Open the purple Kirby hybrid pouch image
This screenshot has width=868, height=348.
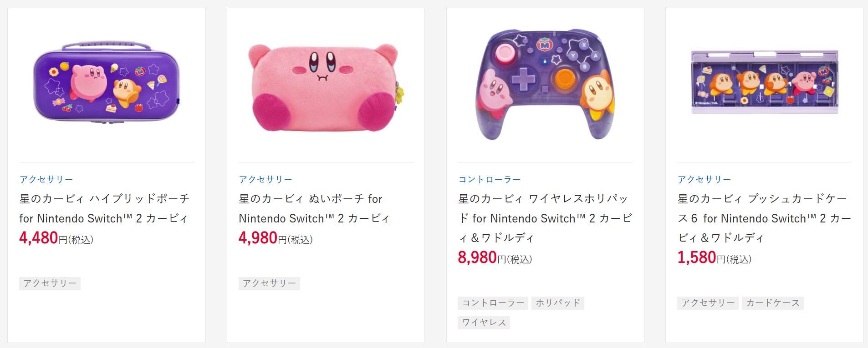pos(107,82)
